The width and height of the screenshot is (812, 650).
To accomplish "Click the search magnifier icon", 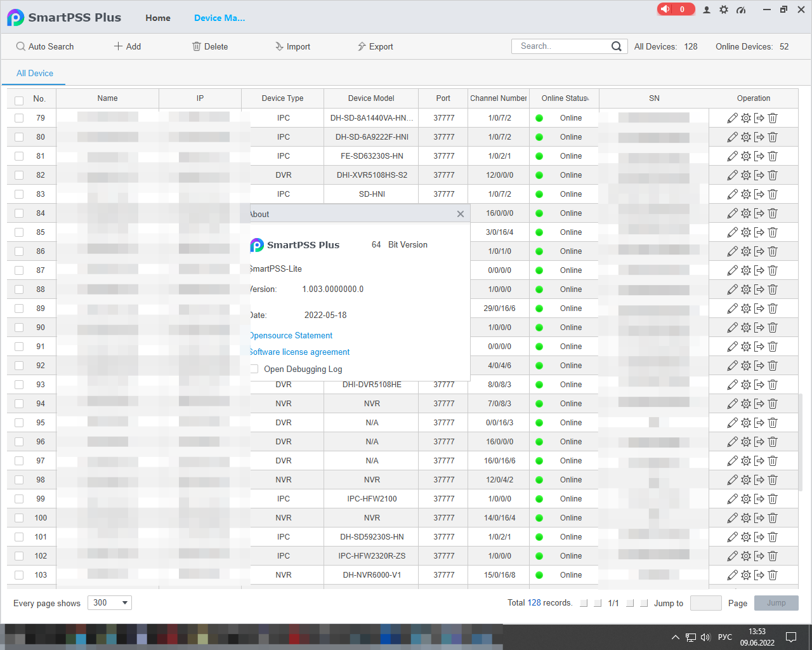I will coord(616,46).
